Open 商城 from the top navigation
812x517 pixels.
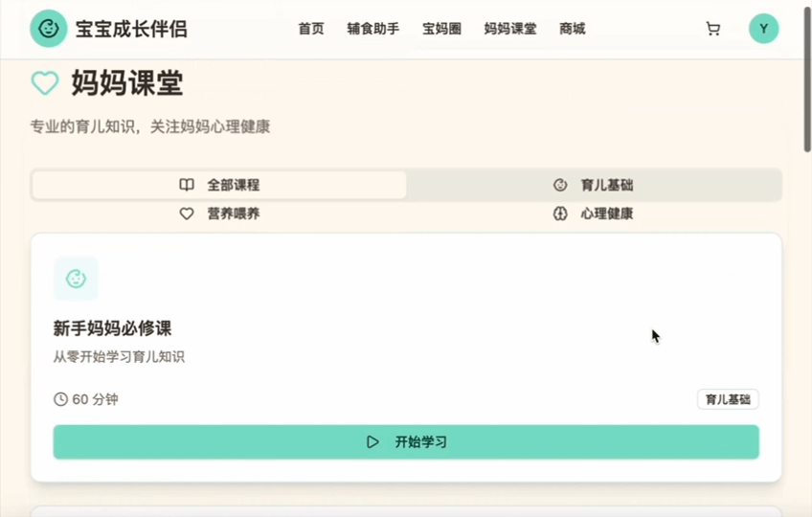[x=573, y=29]
